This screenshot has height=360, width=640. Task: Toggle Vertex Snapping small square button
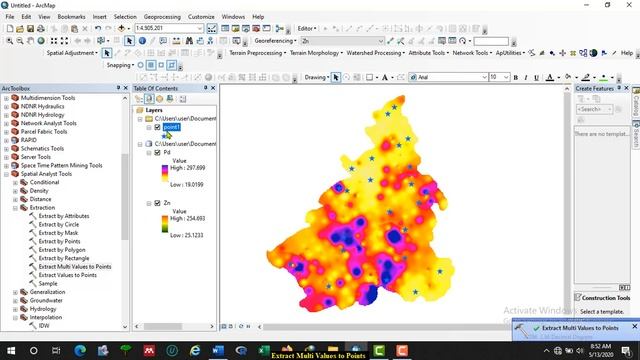[161, 65]
